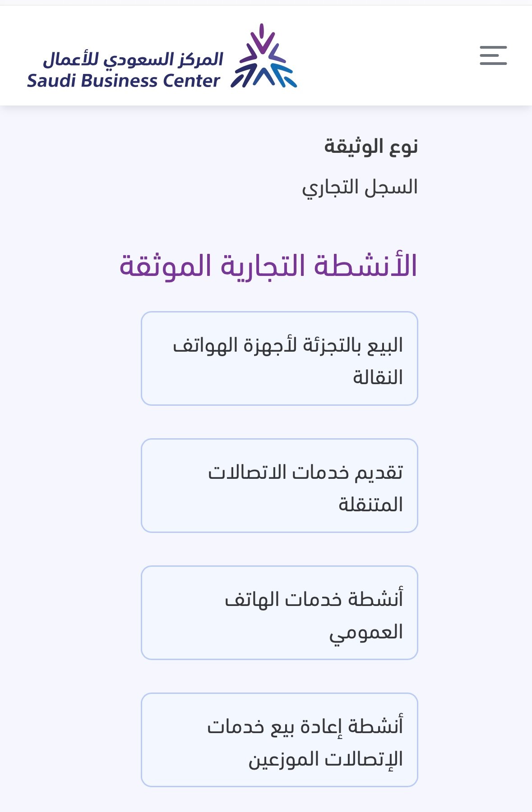Click the word المتنقلة in the second card

pos(370,505)
